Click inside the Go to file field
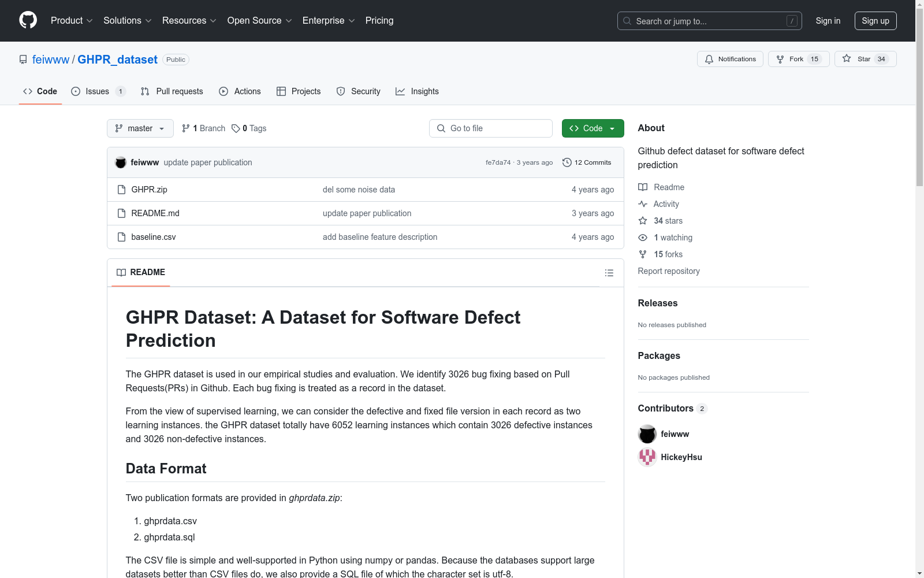This screenshot has width=924, height=578. [x=490, y=128]
